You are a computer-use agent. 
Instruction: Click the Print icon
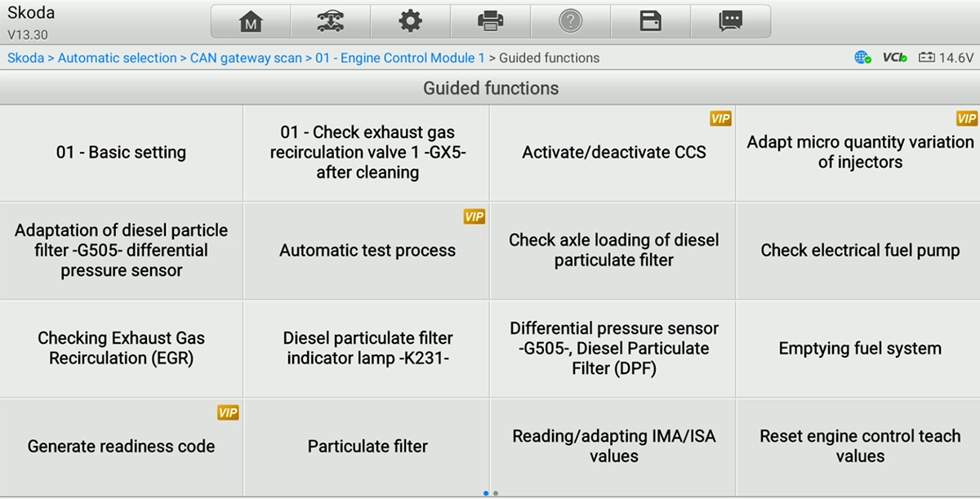(490, 21)
